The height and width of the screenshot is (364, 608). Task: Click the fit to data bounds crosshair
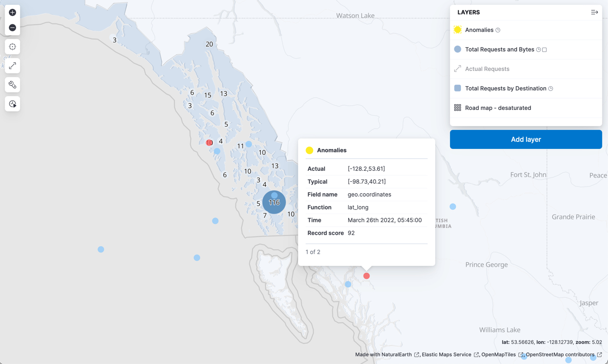pos(12,47)
